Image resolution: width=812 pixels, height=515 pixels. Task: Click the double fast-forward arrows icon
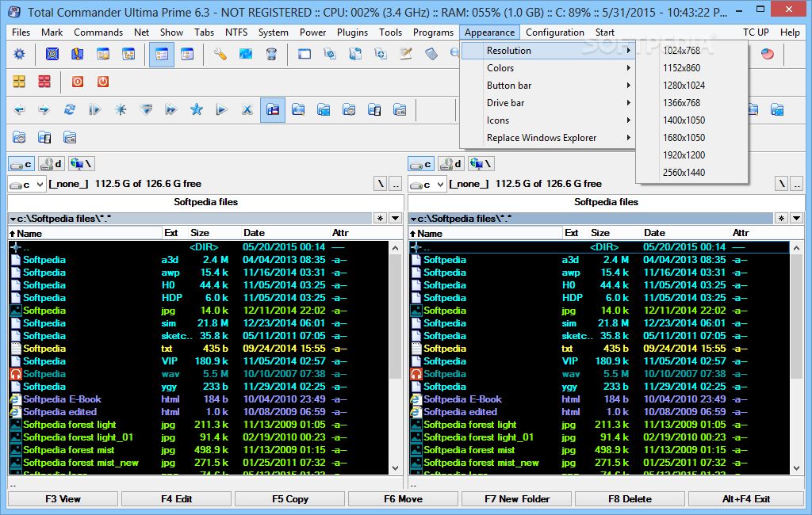tap(171, 109)
